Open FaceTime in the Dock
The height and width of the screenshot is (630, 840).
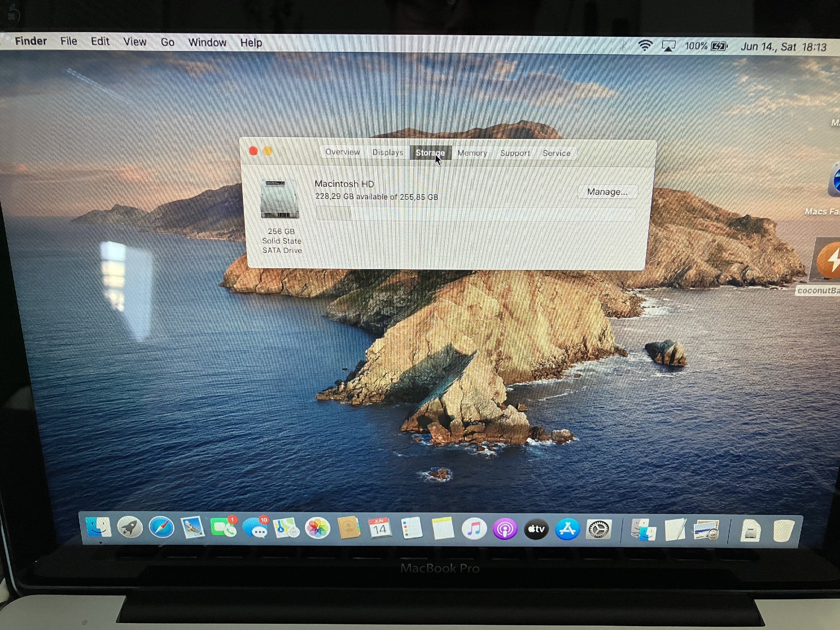(x=224, y=527)
